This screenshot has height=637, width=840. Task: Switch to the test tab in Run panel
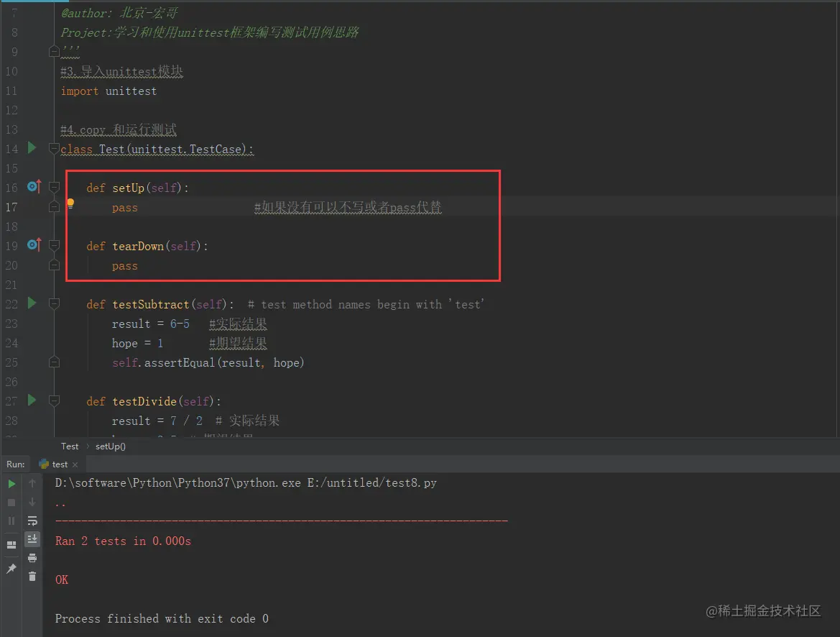(x=60, y=464)
